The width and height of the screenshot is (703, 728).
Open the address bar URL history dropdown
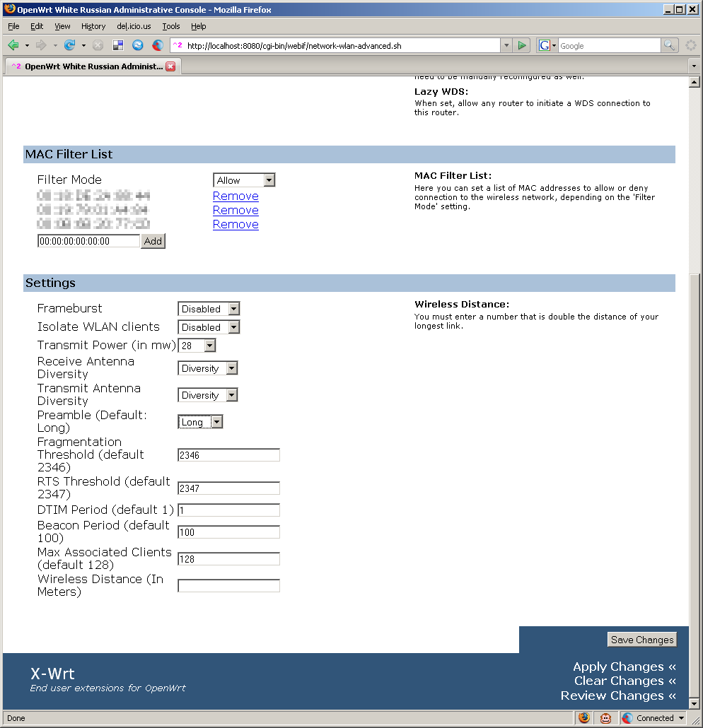(x=506, y=45)
